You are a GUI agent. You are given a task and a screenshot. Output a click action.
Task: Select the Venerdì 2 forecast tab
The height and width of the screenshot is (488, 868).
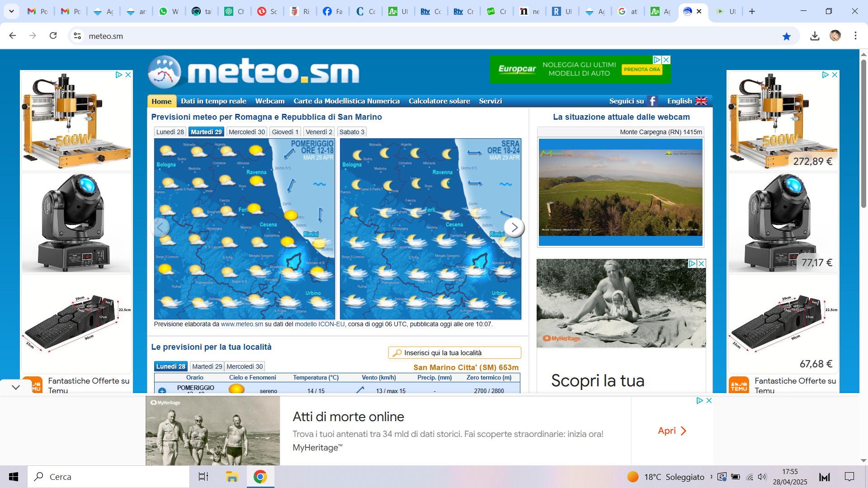coord(319,132)
